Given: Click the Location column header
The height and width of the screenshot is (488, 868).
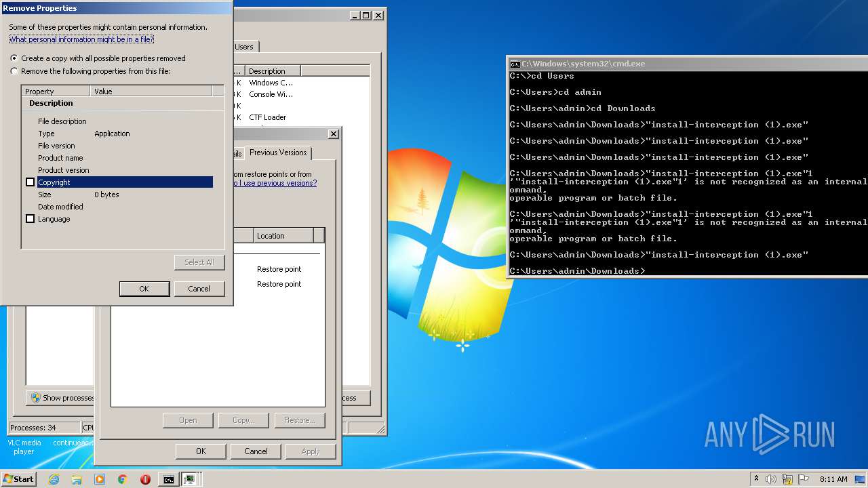Looking at the screenshot, I should 283,236.
